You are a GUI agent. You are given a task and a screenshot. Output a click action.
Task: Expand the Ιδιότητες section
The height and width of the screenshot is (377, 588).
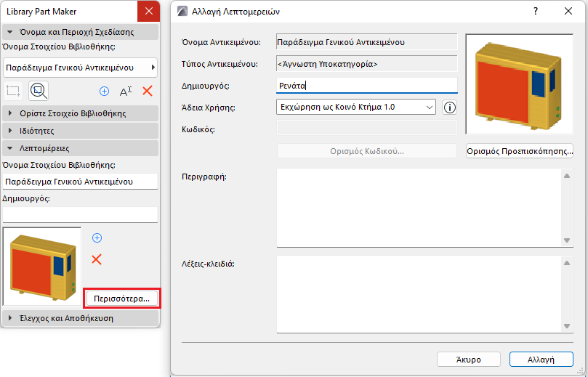click(x=80, y=131)
